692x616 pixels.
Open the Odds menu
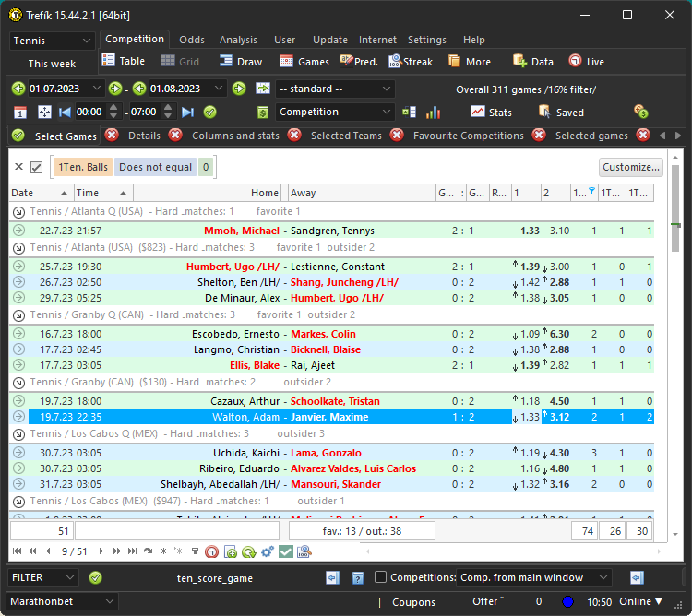(192, 40)
